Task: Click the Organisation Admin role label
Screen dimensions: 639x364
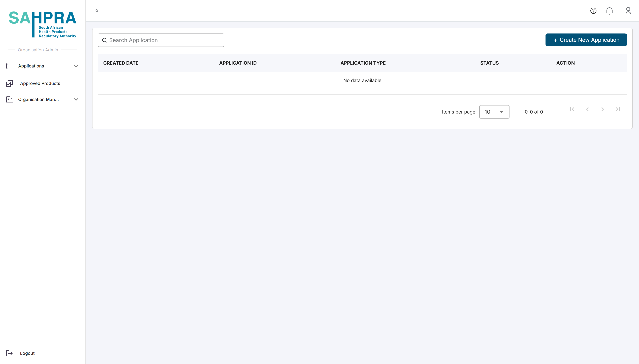Action: click(x=38, y=50)
